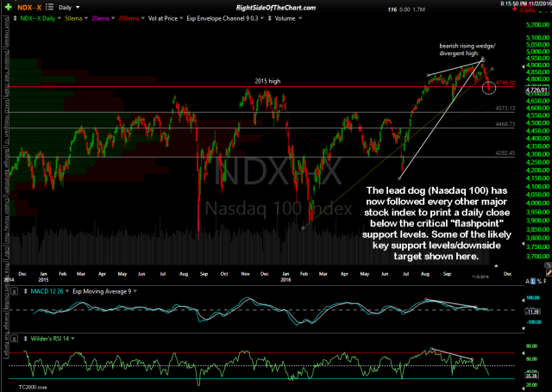Select the F scale mode
Screen dimensions: 552x392
[545, 281]
